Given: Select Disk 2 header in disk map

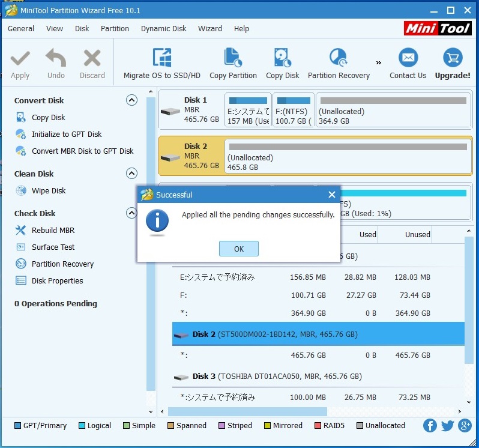Looking at the screenshot, I should click(x=192, y=156).
